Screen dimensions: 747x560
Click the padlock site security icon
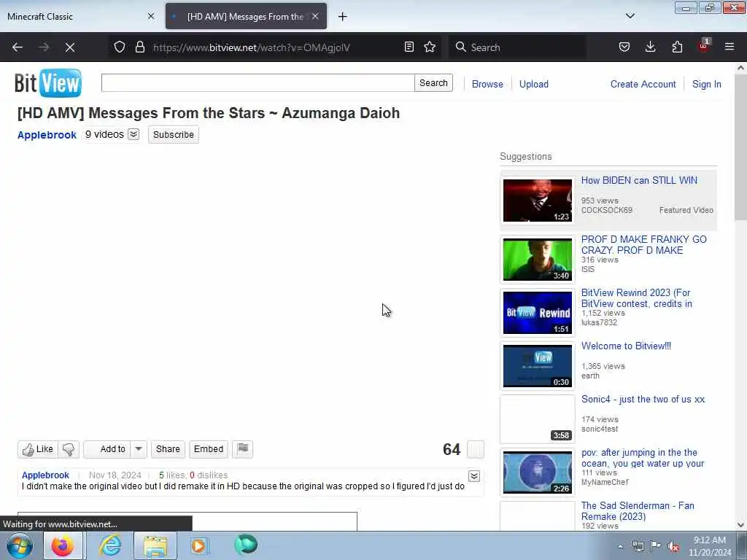(x=139, y=47)
